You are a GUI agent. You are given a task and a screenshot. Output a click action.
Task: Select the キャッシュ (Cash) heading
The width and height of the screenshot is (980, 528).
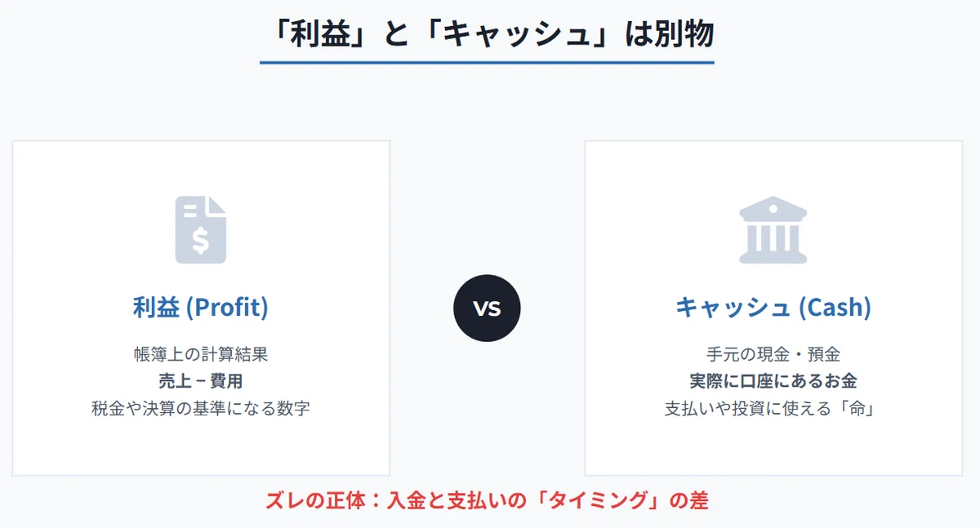(773, 308)
